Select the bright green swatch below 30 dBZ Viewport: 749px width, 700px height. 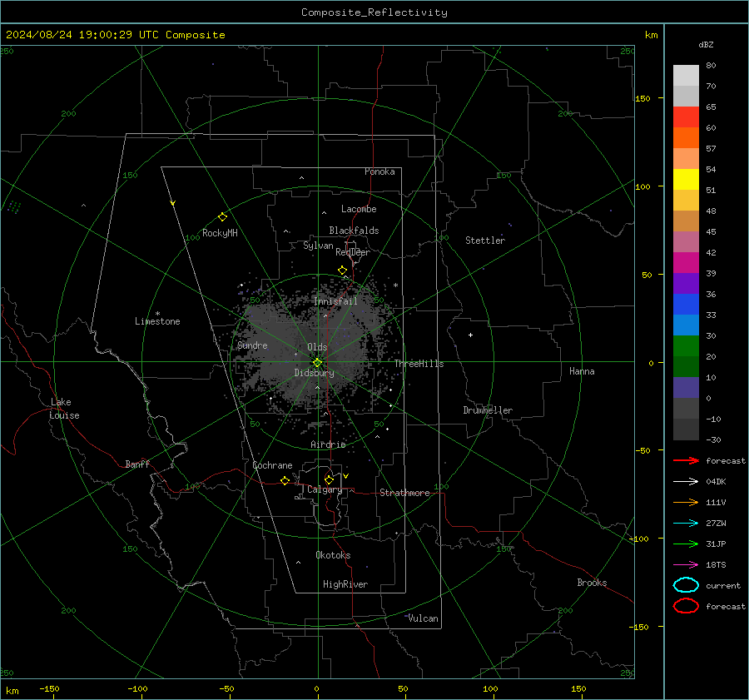click(686, 346)
